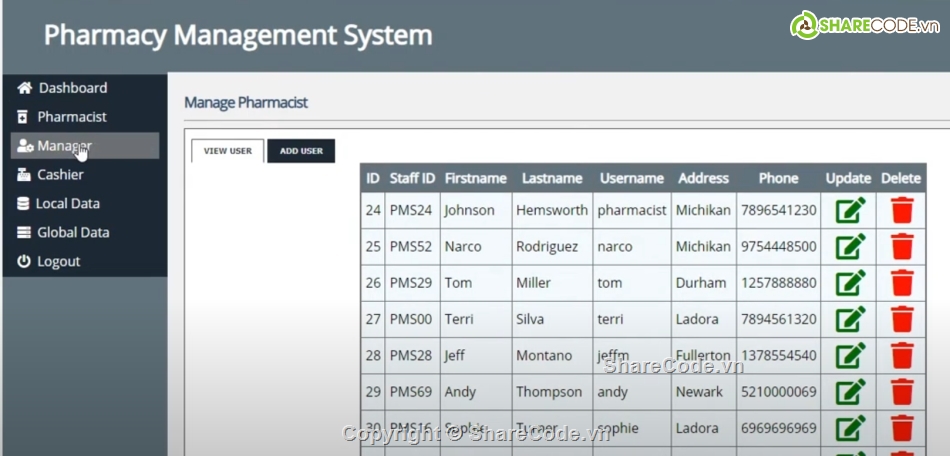Edit Tom Miller's record icon

pos(851,283)
